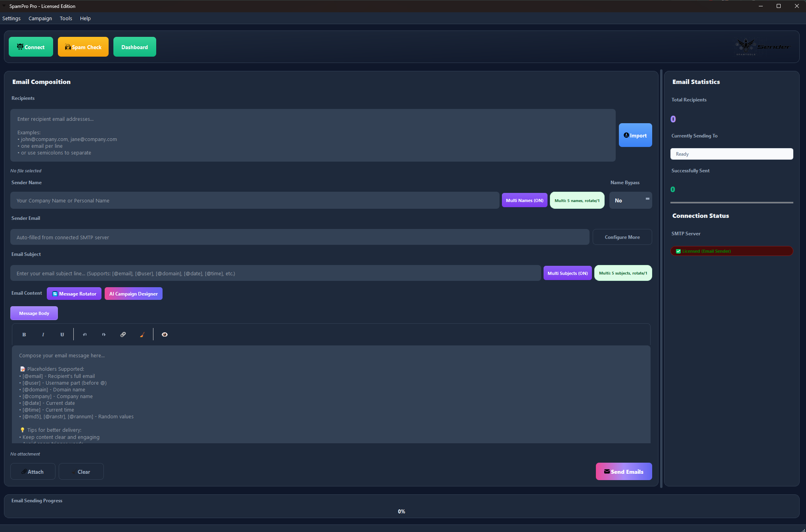Screen dimensions: 806x532
Task: Click the Configure More button
Action: point(622,237)
